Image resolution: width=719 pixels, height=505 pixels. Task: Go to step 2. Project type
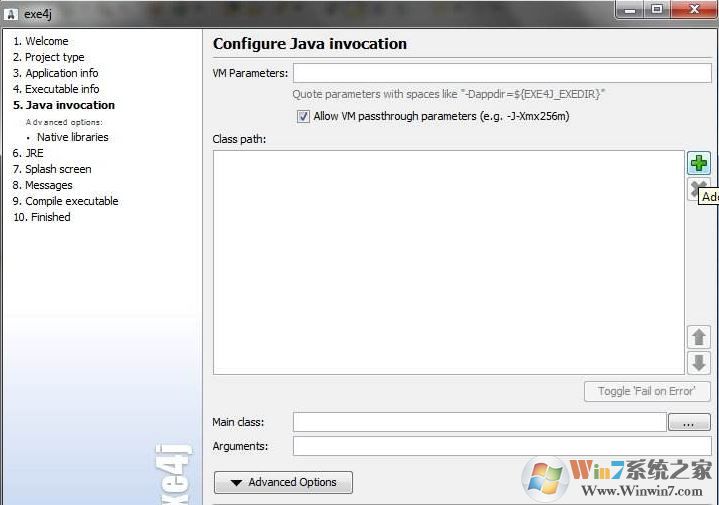49,57
